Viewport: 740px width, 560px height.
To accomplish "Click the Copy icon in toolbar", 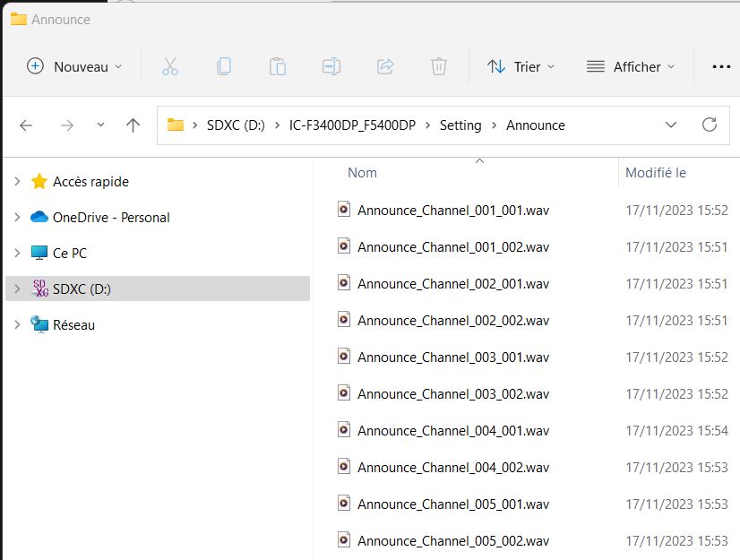I will click(224, 66).
